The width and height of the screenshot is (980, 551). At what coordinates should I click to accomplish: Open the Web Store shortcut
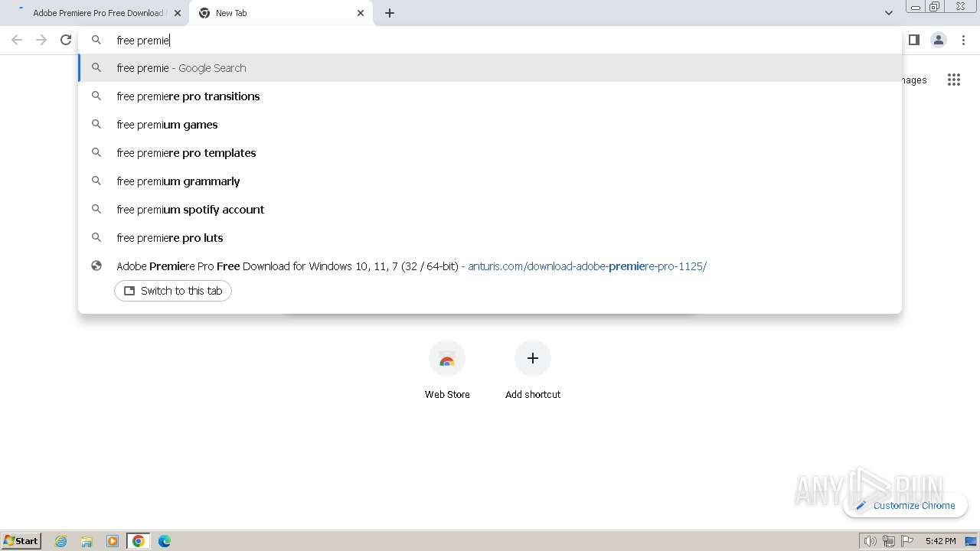click(x=447, y=370)
